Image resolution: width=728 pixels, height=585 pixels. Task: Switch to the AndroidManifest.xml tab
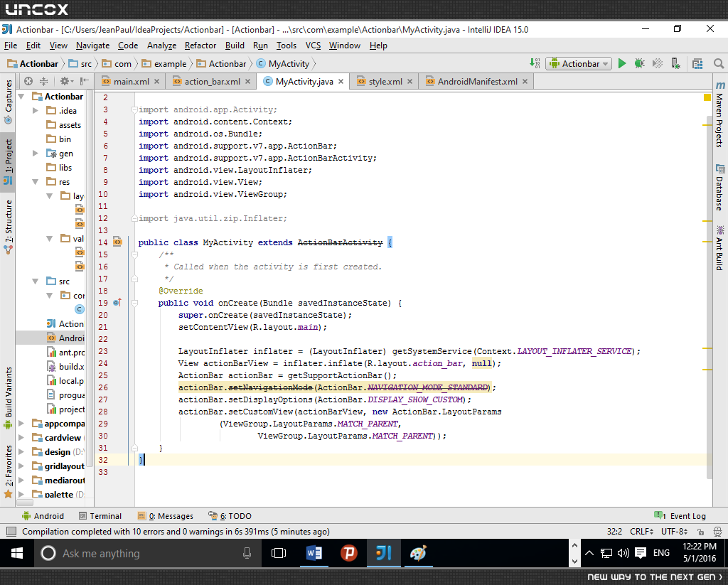477,81
